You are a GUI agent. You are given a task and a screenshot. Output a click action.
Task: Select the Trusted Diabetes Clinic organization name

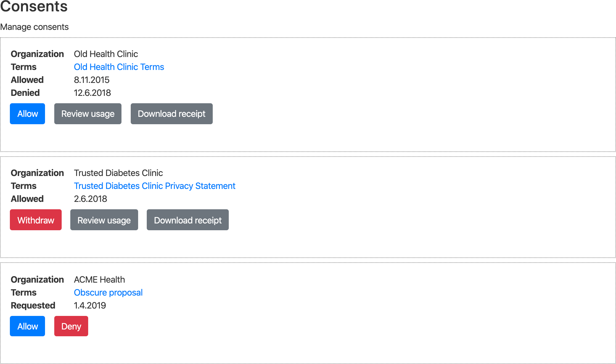tap(118, 173)
